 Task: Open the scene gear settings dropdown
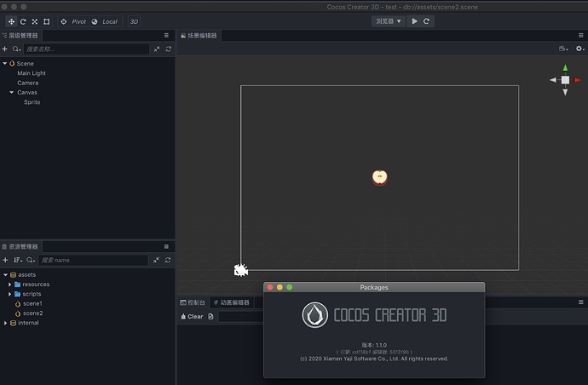pyautogui.click(x=580, y=49)
